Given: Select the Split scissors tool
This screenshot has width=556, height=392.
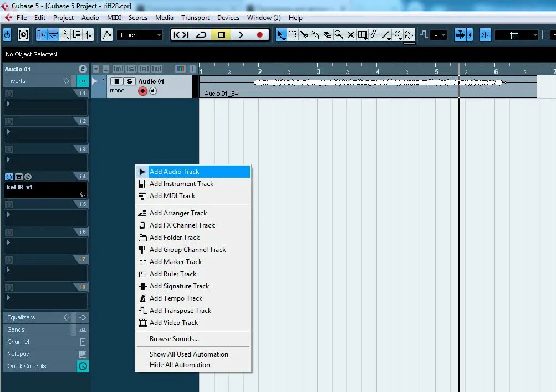Looking at the screenshot, I should 304,35.
